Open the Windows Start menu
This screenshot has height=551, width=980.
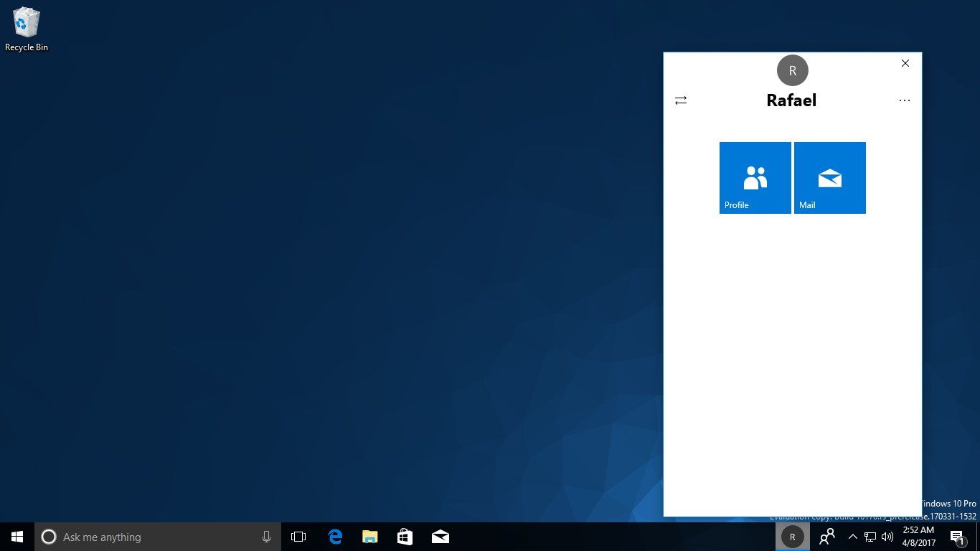click(17, 537)
